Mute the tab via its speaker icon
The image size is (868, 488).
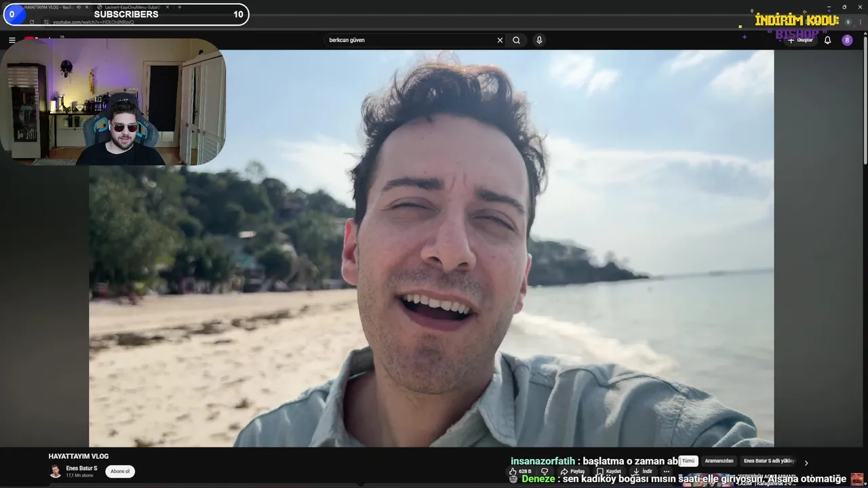pyautogui.click(x=79, y=7)
